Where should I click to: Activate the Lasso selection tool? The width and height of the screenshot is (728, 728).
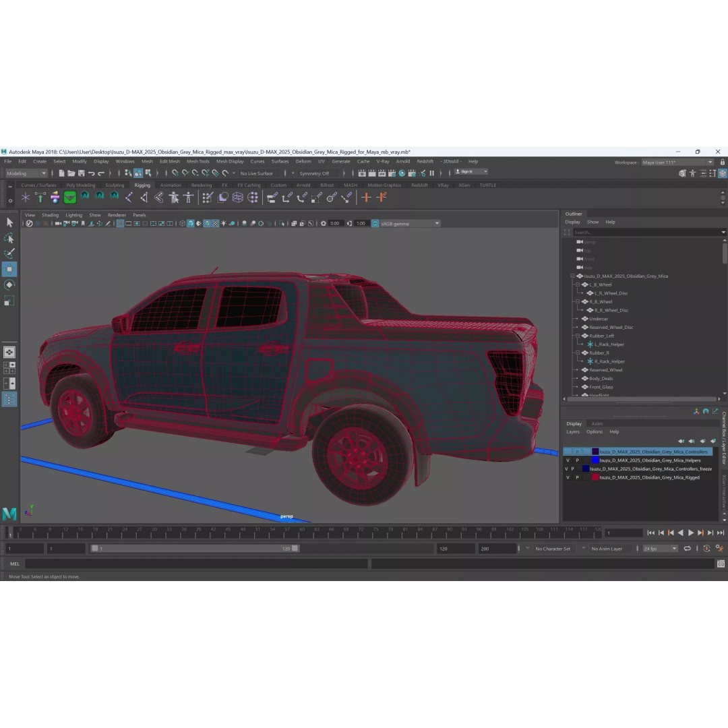[x=9, y=238]
